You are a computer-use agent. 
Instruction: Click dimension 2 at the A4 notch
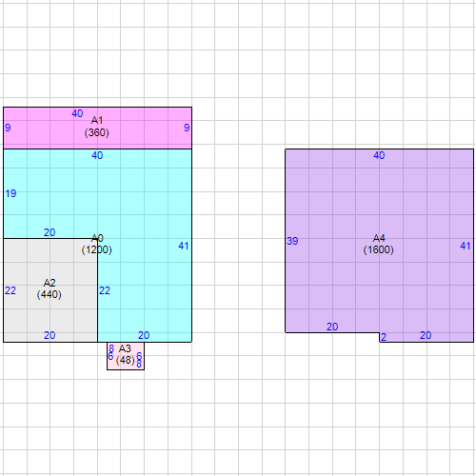coord(384,337)
